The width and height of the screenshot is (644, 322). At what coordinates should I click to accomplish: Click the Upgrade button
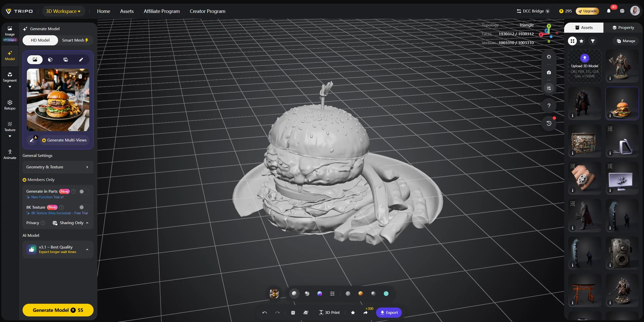click(588, 11)
